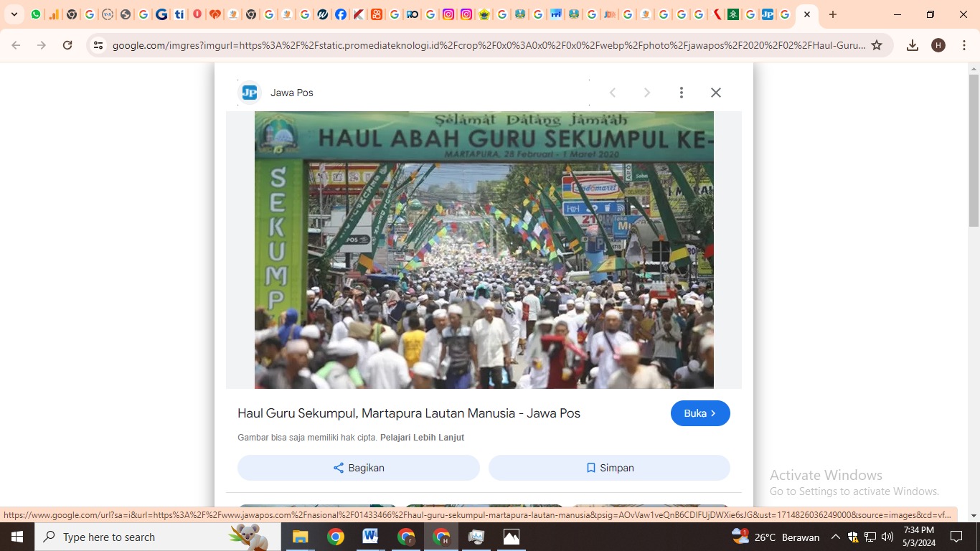Go to the previous image with left chevron
The height and width of the screenshot is (551, 980).
613,93
